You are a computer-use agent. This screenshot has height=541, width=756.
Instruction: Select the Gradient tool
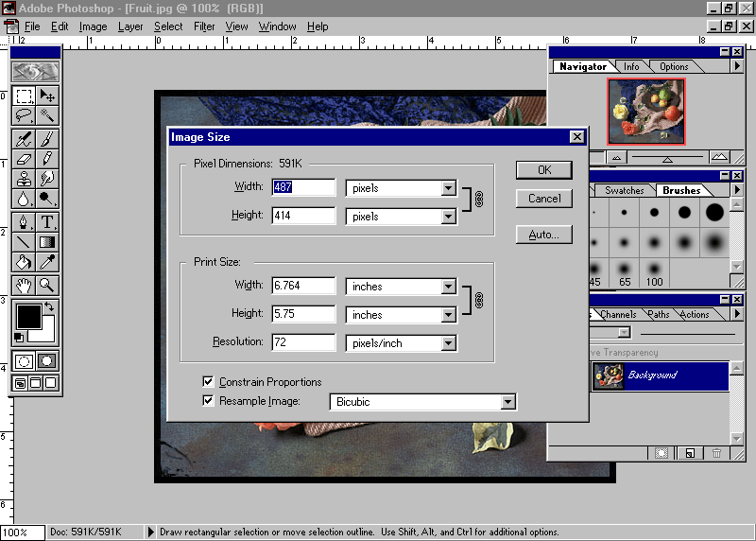(46, 242)
